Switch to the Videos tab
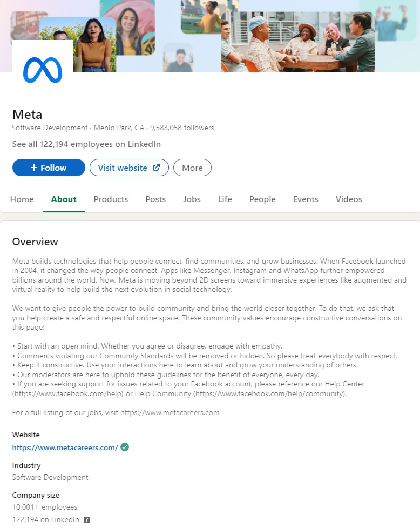Screen dimensions: 420x528 [348, 199]
